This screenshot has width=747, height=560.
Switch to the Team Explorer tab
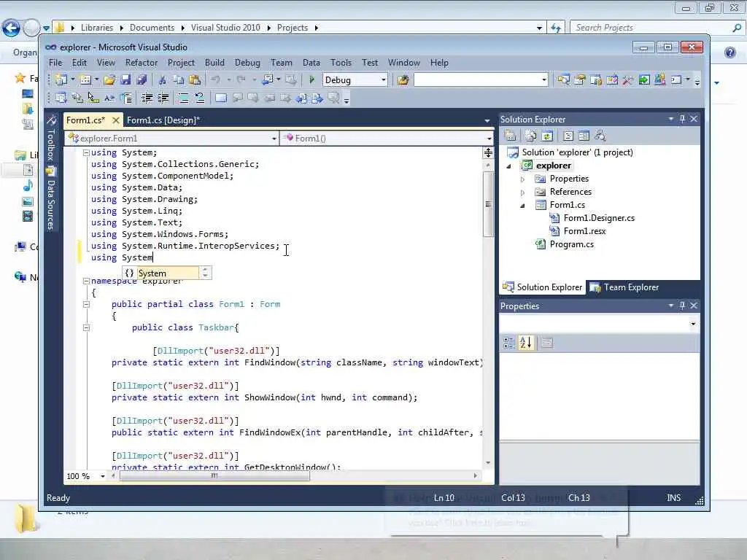[x=624, y=287]
